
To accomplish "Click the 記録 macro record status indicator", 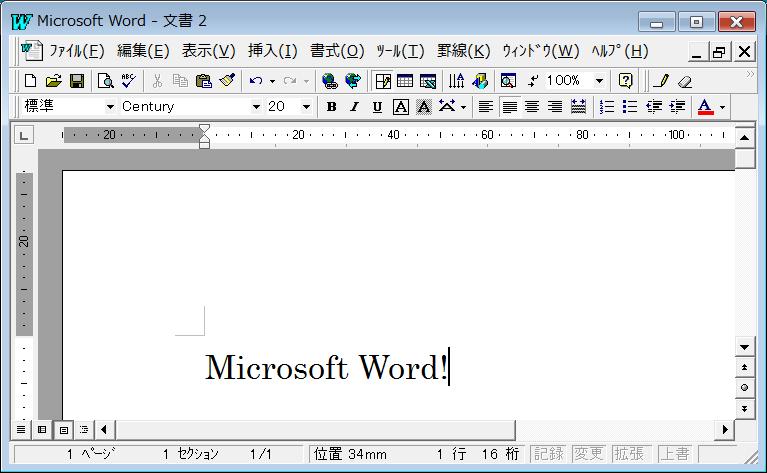I will pos(549,454).
